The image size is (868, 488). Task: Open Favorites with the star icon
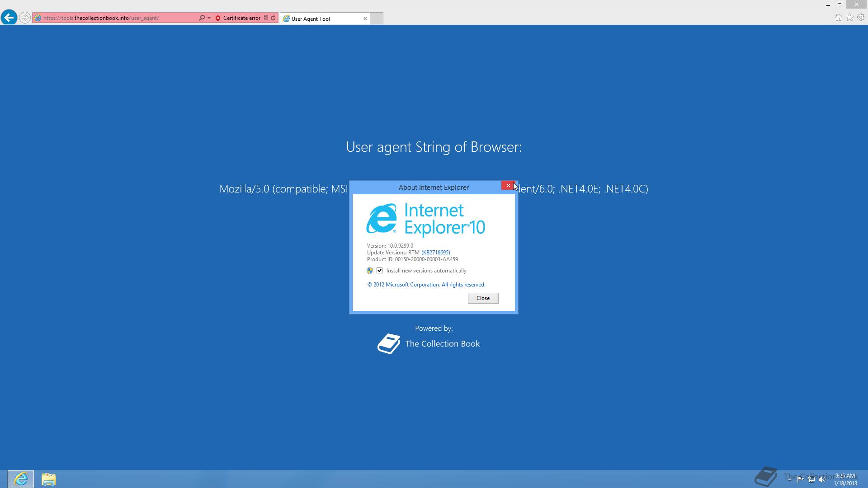pos(850,18)
